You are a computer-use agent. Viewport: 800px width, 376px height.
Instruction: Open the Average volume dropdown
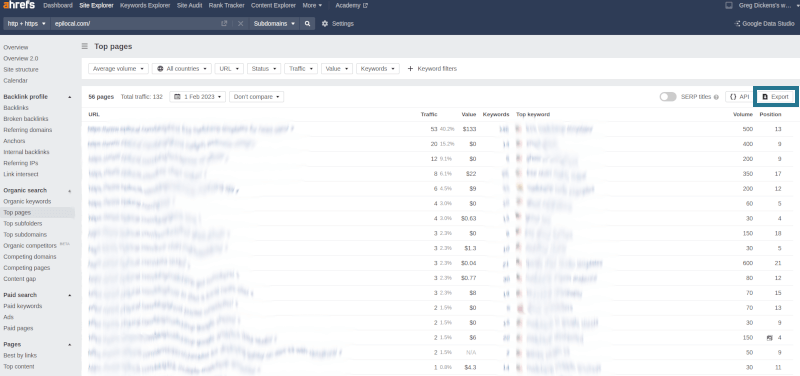(118, 68)
